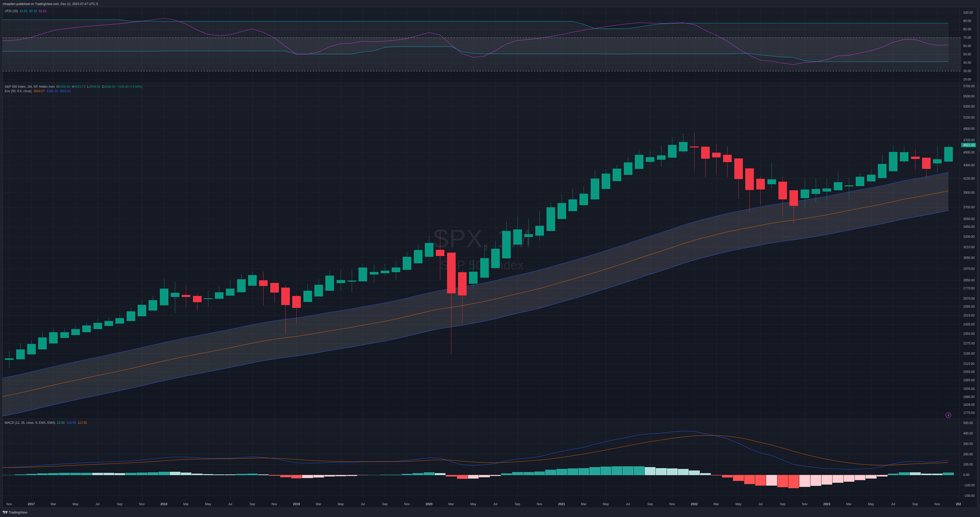Click the 70.00 label on cRSI axis
Image resolution: width=980 pixels, height=517 pixels.
(x=967, y=38)
